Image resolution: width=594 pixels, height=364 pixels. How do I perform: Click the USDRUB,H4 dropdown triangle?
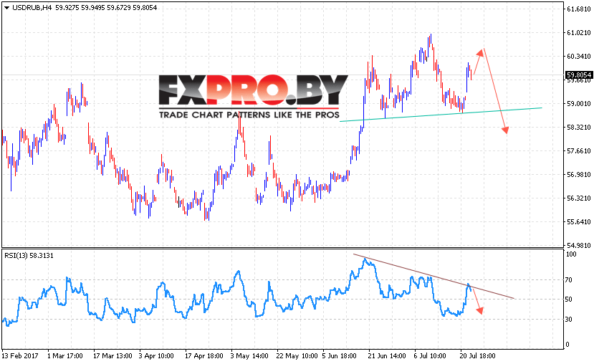coord(6,8)
